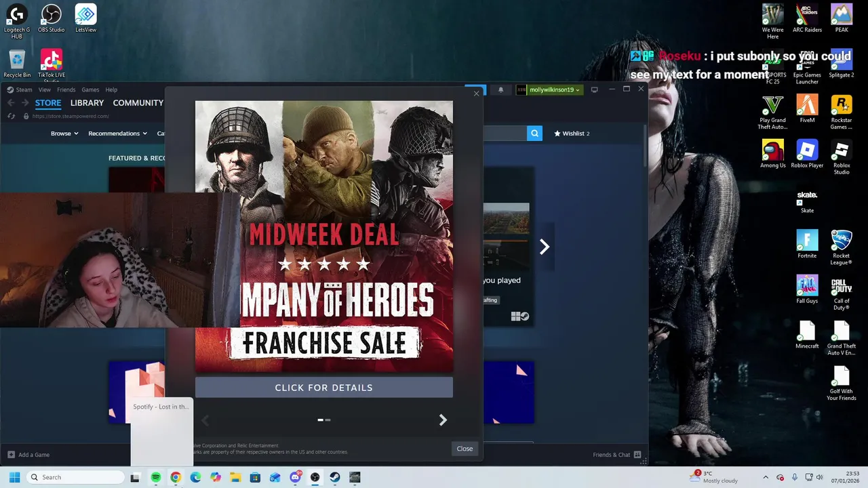Click Add a Game
Screen dimensions: 868x488
point(28,455)
